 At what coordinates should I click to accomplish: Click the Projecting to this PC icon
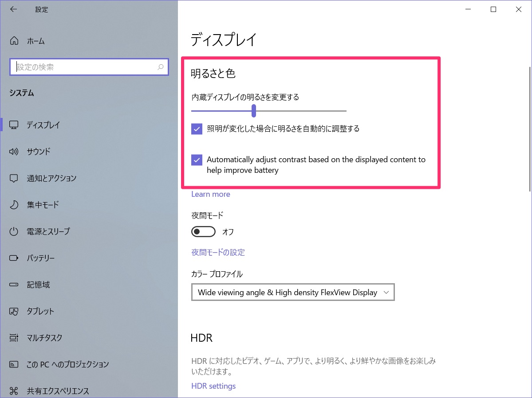pyautogui.click(x=14, y=364)
